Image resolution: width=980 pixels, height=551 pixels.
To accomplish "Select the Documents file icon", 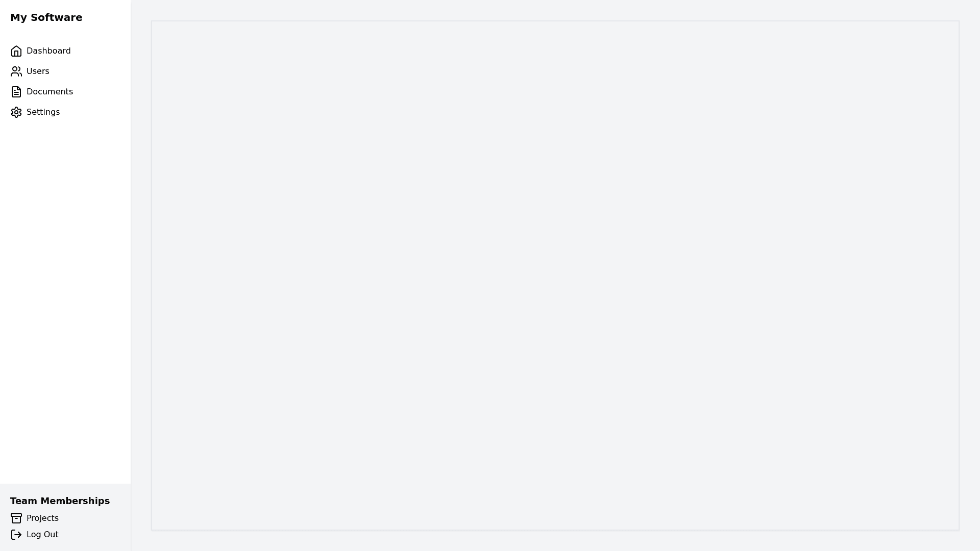I will pos(16,92).
